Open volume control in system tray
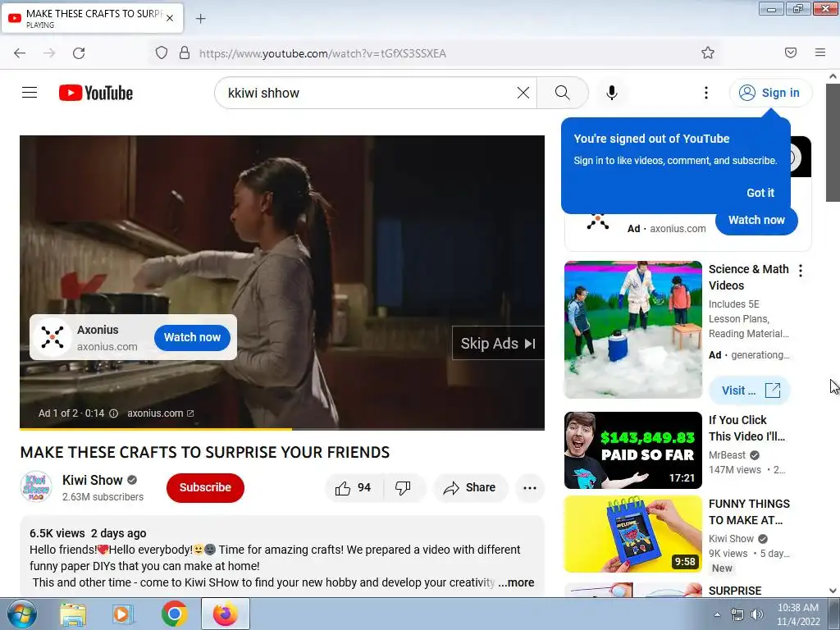Viewport: 840px width, 630px height. tap(757, 614)
